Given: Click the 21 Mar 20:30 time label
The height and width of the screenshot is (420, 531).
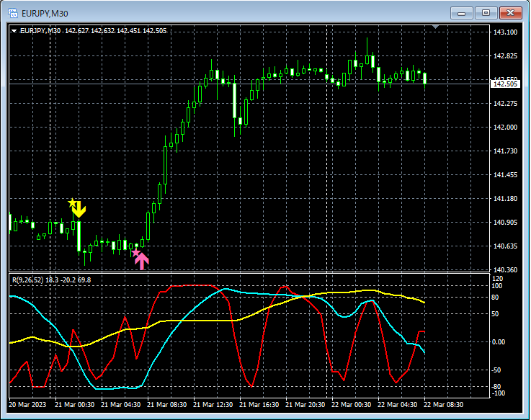Looking at the screenshot, I should pos(305,405).
